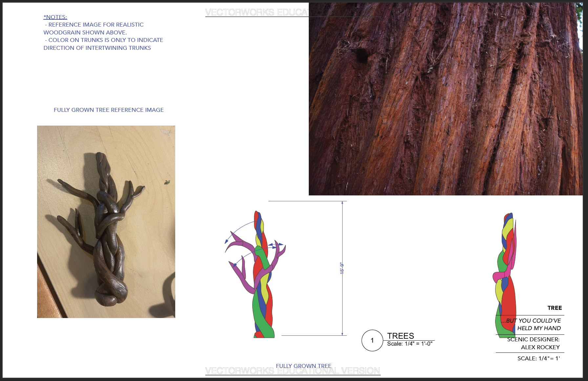
Task: Click 'SCENIC DESIGNER:' label
Action: point(533,339)
